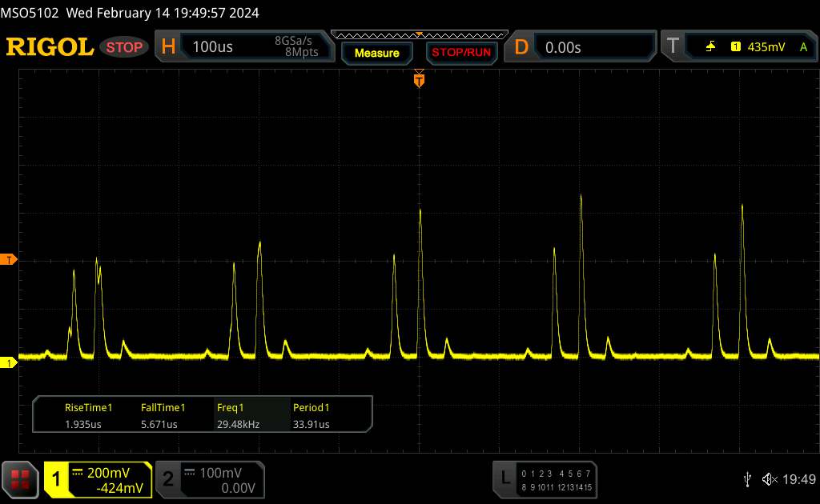820x504 pixels.
Task: Click the orange trigger level marker on left edge
Action: [x=8, y=259]
